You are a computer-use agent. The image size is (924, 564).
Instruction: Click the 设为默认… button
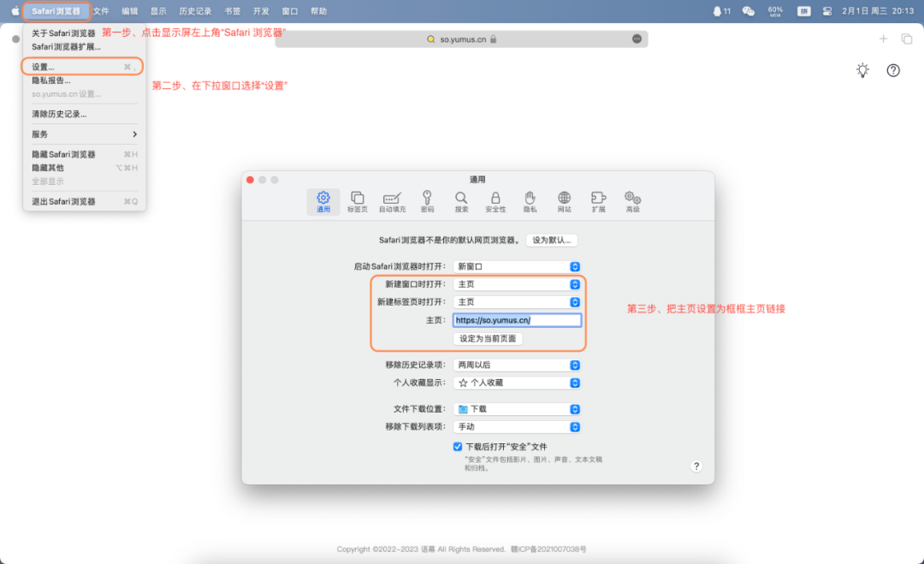click(552, 240)
